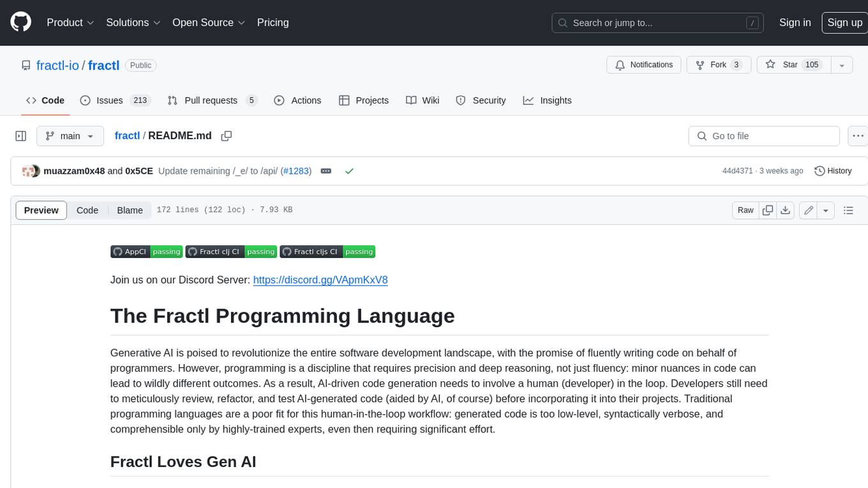Click the Sign up button
The height and width of the screenshot is (488, 868).
tap(844, 22)
